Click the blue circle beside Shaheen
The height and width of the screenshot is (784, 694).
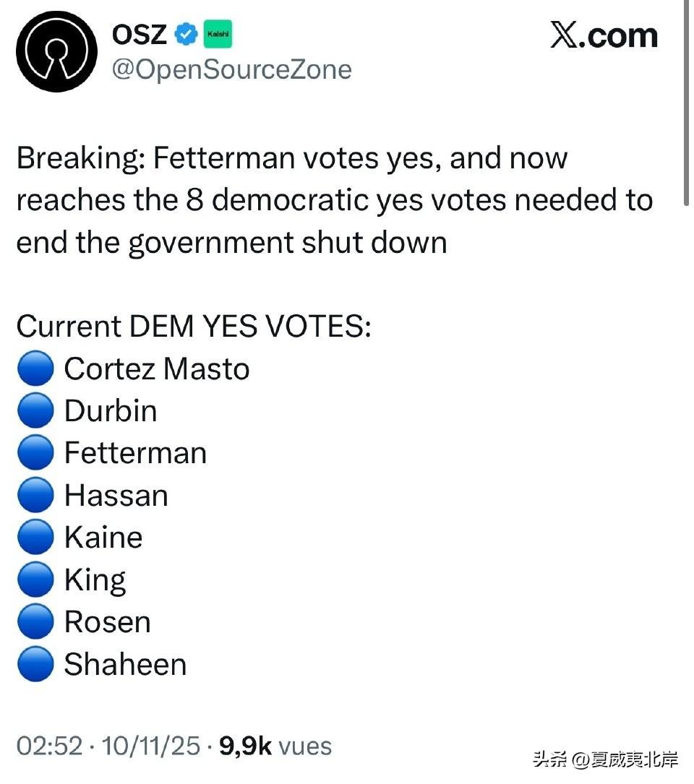pyautogui.click(x=35, y=665)
